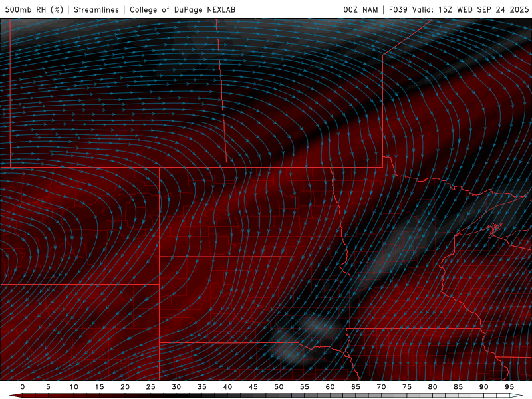Pick the gray colorbar segment between 55 and 60
The height and width of the screenshot is (399, 532).
(x=317, y=396)
